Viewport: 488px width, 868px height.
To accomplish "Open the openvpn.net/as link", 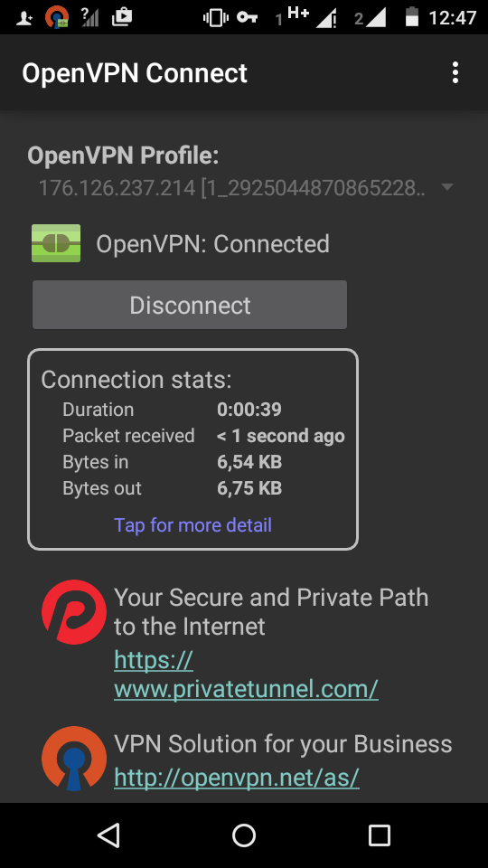I will click(x=237, y=778).
